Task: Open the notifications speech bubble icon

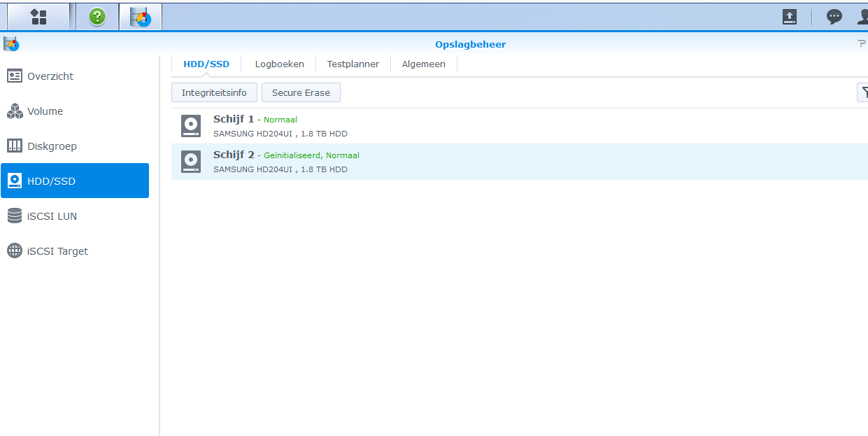Action: coord(834,17)
